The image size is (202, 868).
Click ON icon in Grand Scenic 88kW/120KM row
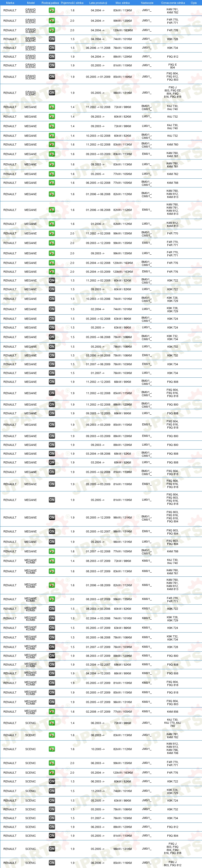pyautogui.click(x=51, y=57)
